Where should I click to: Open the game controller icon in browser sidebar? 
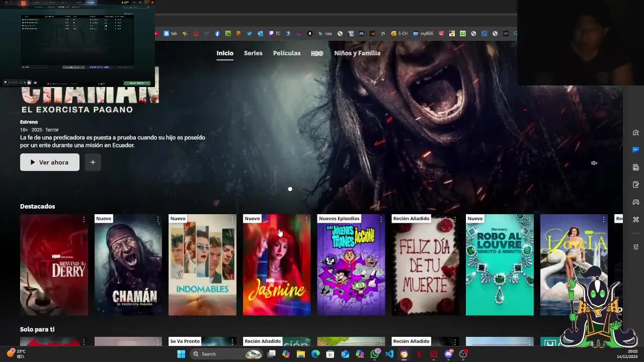tap(636, 202)
